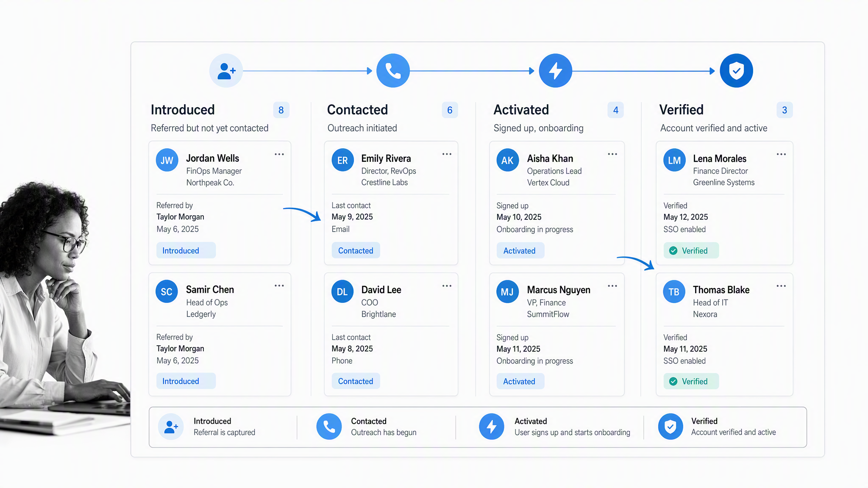The image size is (868, 488).
Task: Click the Introduced stage person-plus icon at top
Action: 226,71
